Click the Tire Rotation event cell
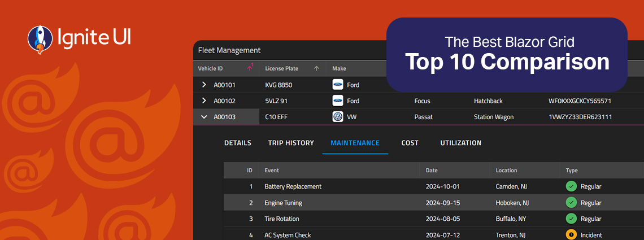 point(282,219)
